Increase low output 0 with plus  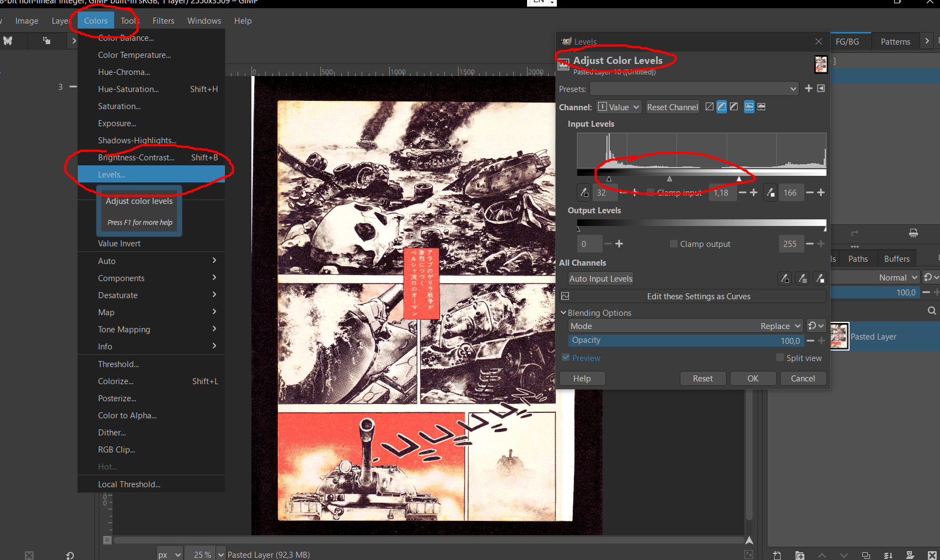pos(619,244)
